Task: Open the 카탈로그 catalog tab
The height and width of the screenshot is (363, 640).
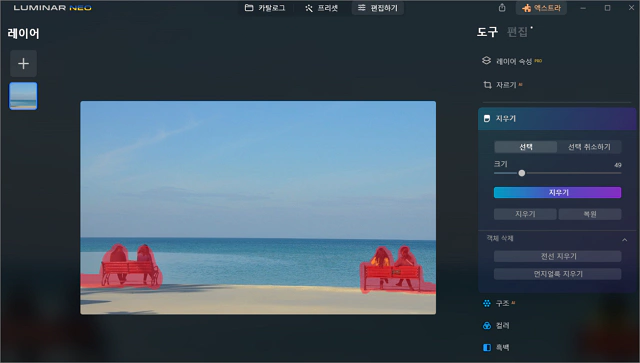Action: tap(265, 8)
